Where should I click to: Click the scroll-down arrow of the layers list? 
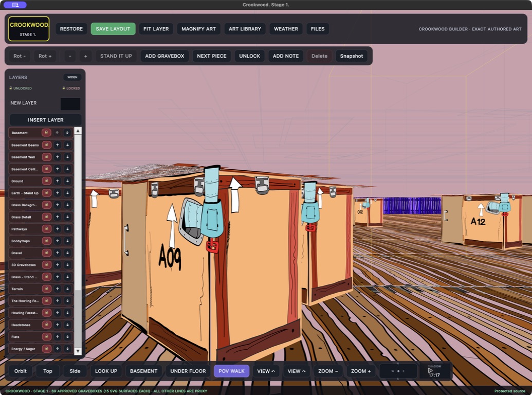click(78, 351)
